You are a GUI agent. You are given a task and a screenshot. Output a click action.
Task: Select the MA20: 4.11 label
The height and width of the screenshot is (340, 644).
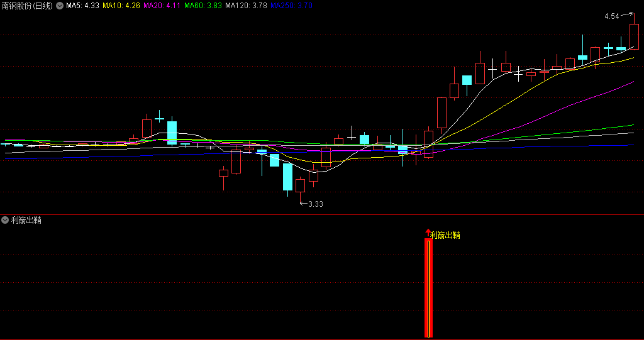tap(162, 6)
